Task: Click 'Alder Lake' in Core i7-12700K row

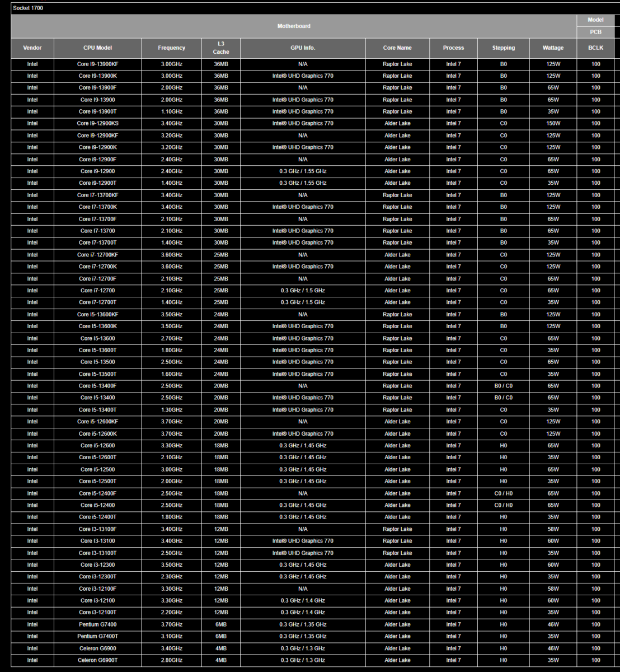Action: pos(397,267)
